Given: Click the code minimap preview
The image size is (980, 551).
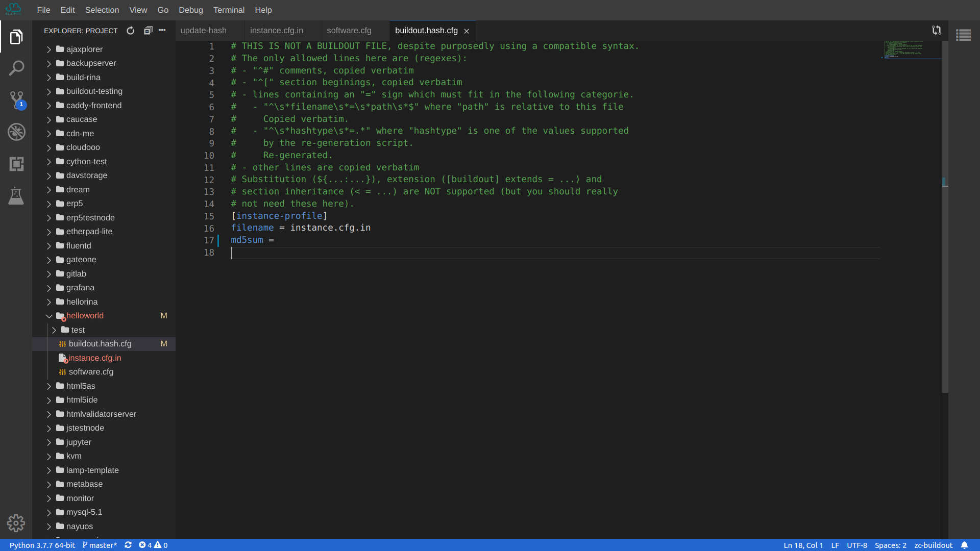Looking at the screenshot, I should [x=913, y=49].
